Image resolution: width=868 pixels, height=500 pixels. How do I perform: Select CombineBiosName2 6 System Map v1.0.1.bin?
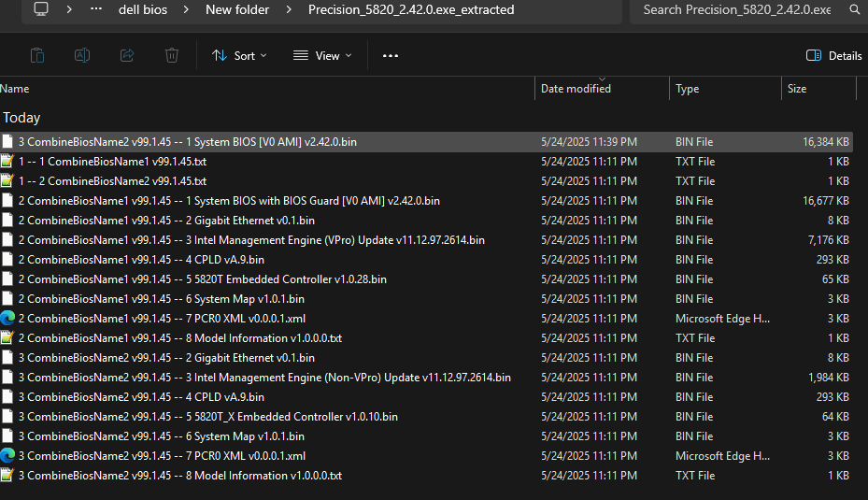coord(426,436)
